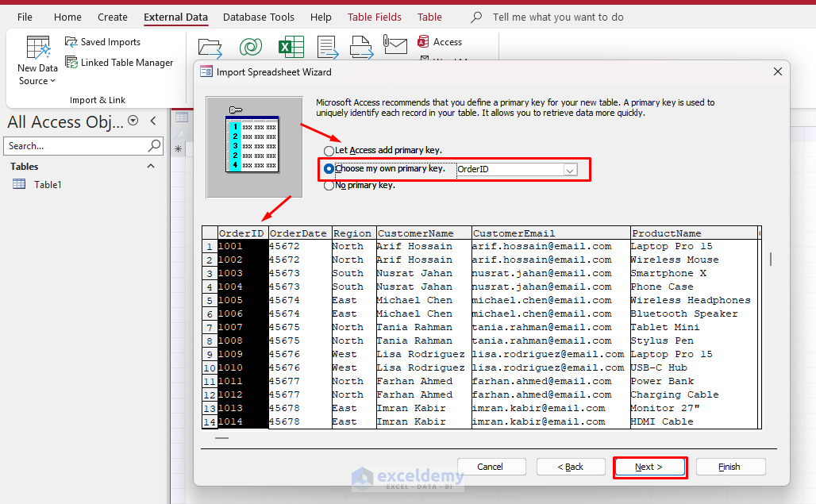Click the Wireless Mouse cell

[x=694, y=260]
